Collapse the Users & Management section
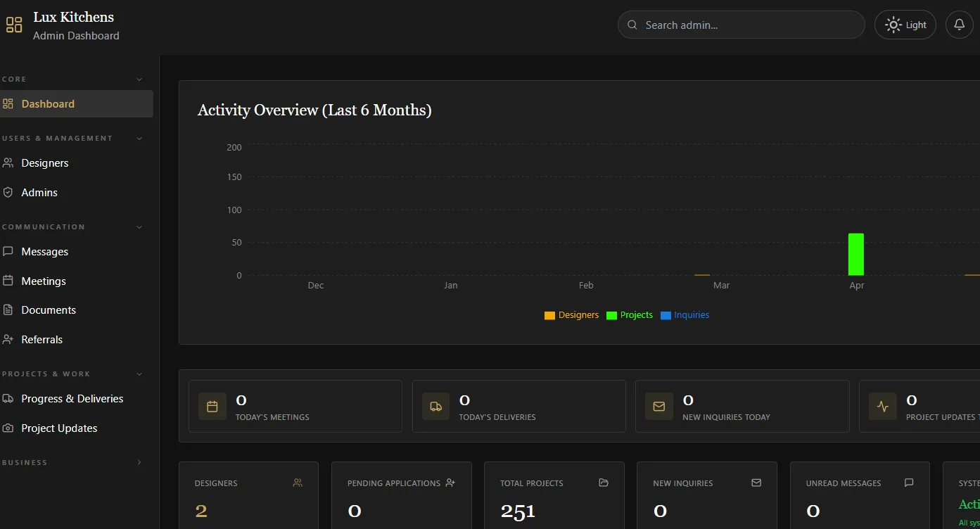 tap(139, 139)
